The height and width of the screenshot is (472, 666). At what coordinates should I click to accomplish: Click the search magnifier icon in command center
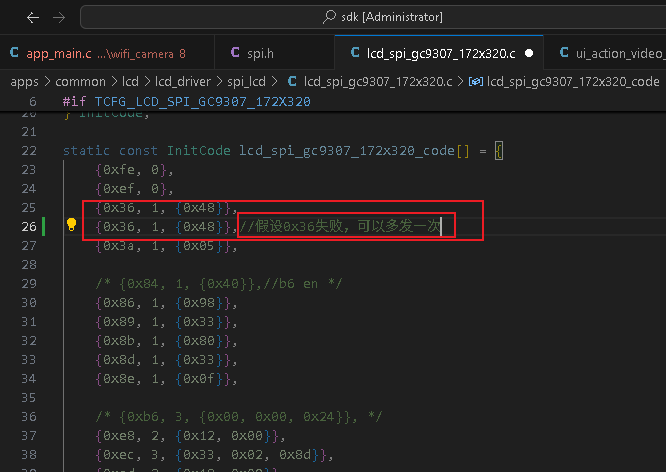click(329, 17)
